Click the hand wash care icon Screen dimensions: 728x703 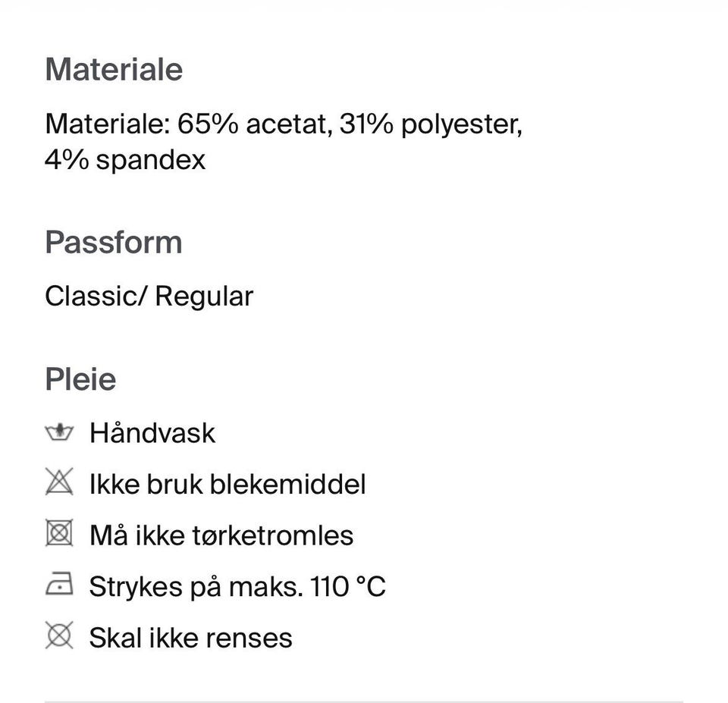(x=59, y=433)
